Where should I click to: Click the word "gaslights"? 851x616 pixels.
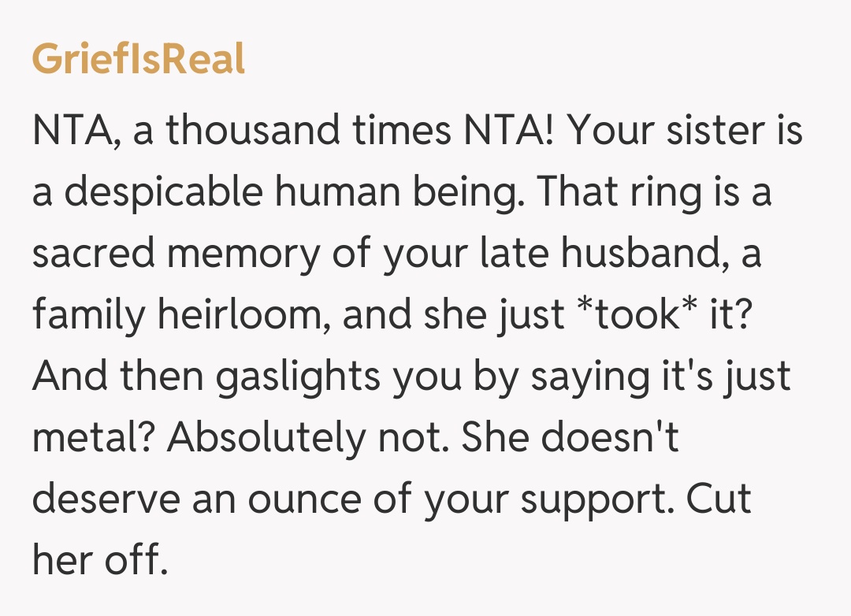tap(293, 377)
